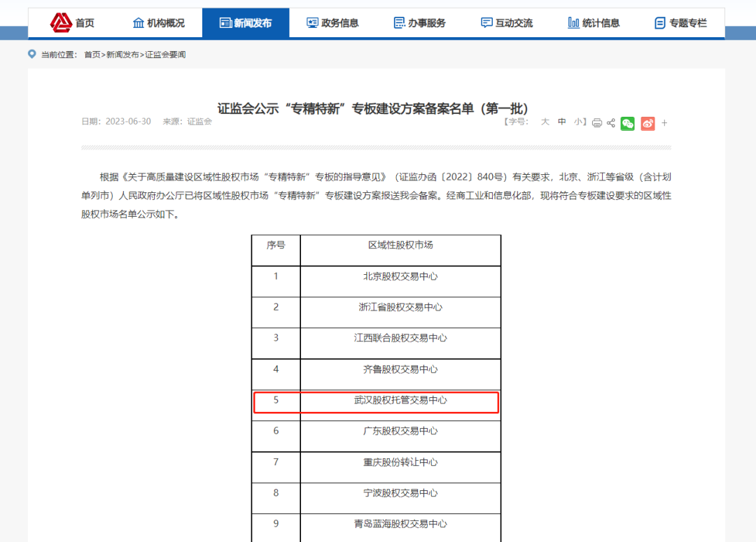The image size is (756, 542).
Task: Set font size to 小
Action: [578, 122]
